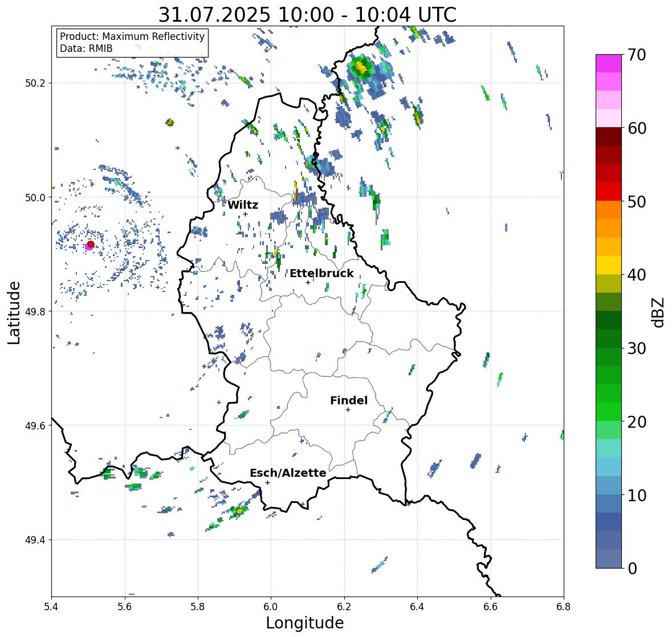Click the Esch/Alzette station label

288,473
